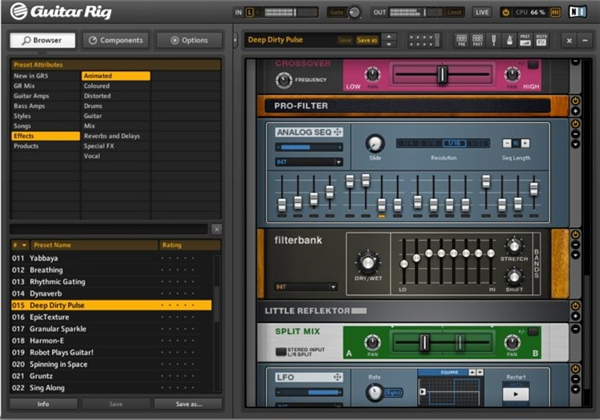The image size is (600, 420).
Task: Click the Crossover balance slider handle
Action: 442,74
